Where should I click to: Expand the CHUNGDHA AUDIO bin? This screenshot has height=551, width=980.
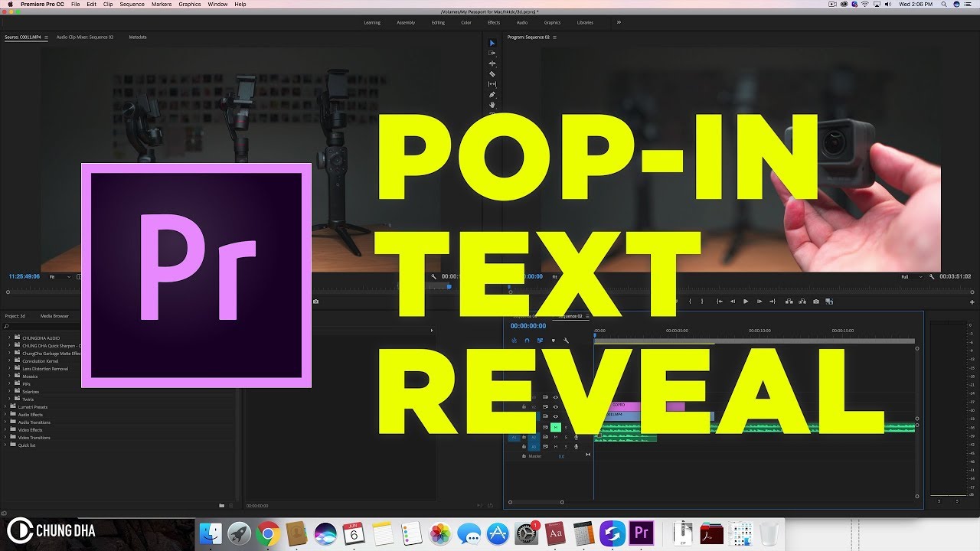tap(9, 337)
